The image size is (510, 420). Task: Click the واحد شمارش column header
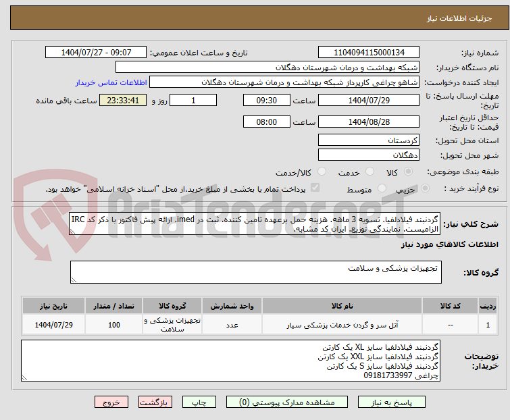232,306
